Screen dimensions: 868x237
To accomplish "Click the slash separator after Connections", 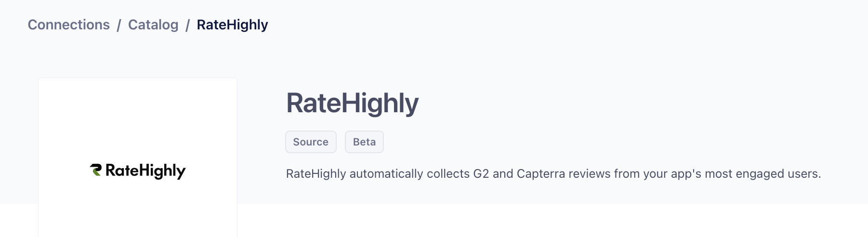I will click(119, 25).
